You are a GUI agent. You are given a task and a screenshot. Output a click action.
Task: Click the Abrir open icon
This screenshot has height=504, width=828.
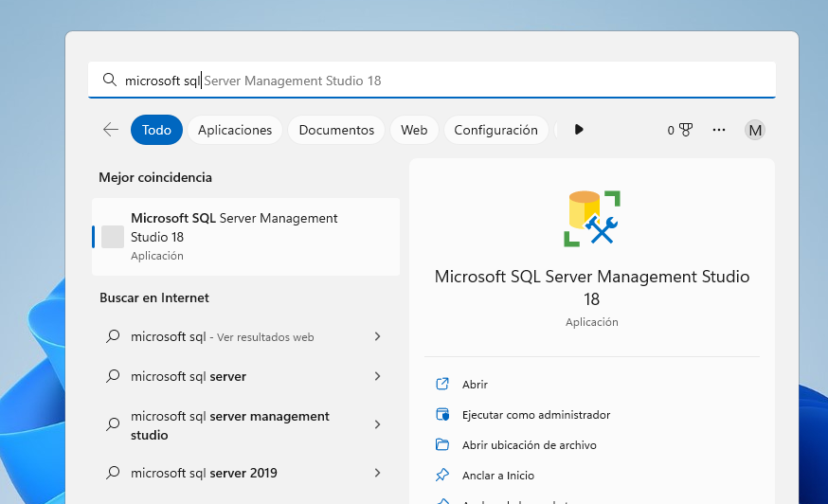pyautogui.click(x=442, y=384)
